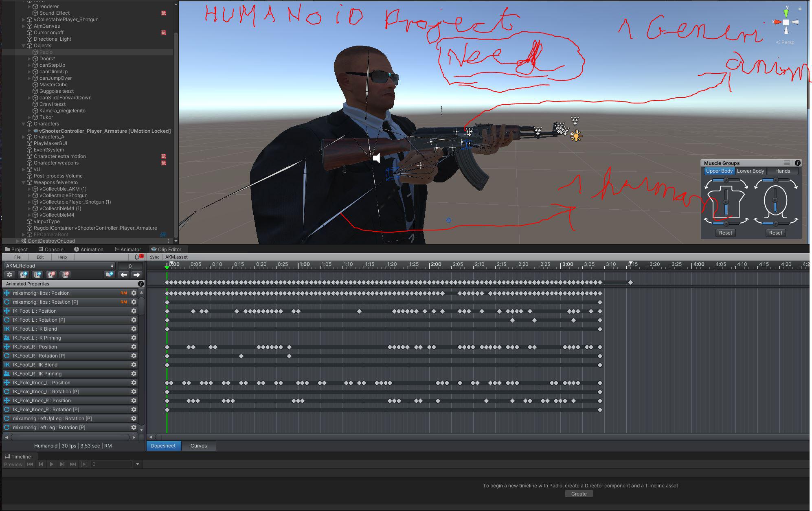Click the first delete-keyframe film icon
This screenshot has width=812, height=511.
tap(51, 275)
